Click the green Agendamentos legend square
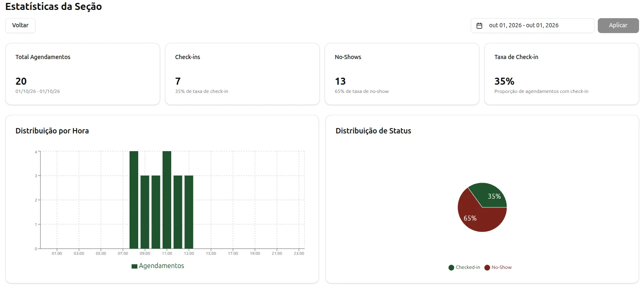The height and width of the screenshot is (285, 644). tap(134, 266)
